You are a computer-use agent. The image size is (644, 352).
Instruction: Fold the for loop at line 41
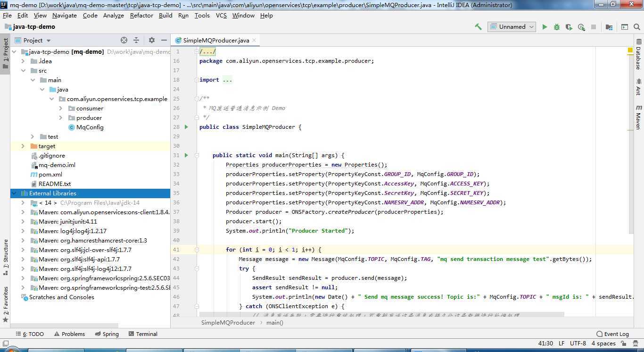[197, 250]
